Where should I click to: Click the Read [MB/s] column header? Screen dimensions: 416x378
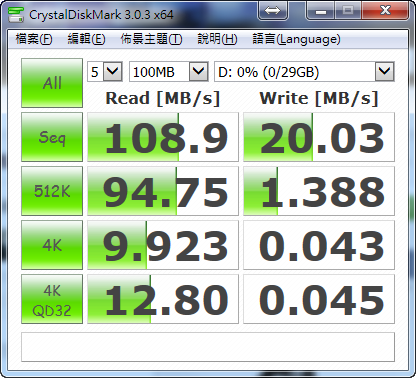(x=163, y=98)
